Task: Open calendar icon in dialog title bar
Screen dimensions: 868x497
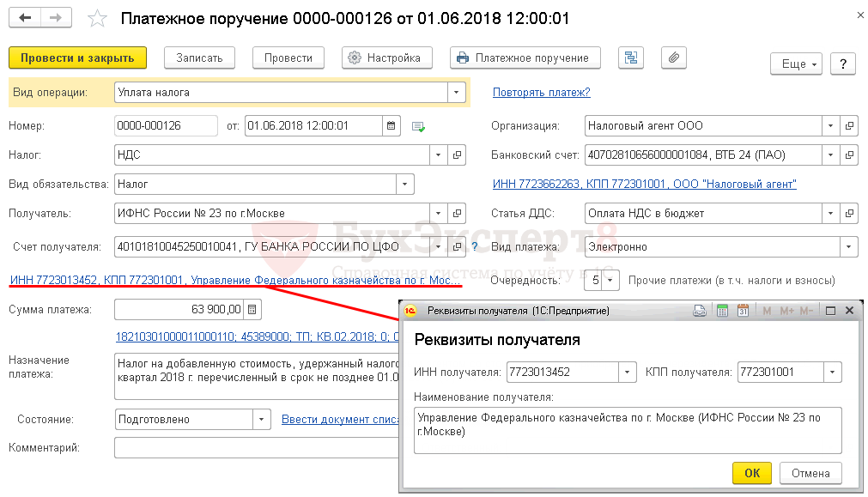Action: 743,311
